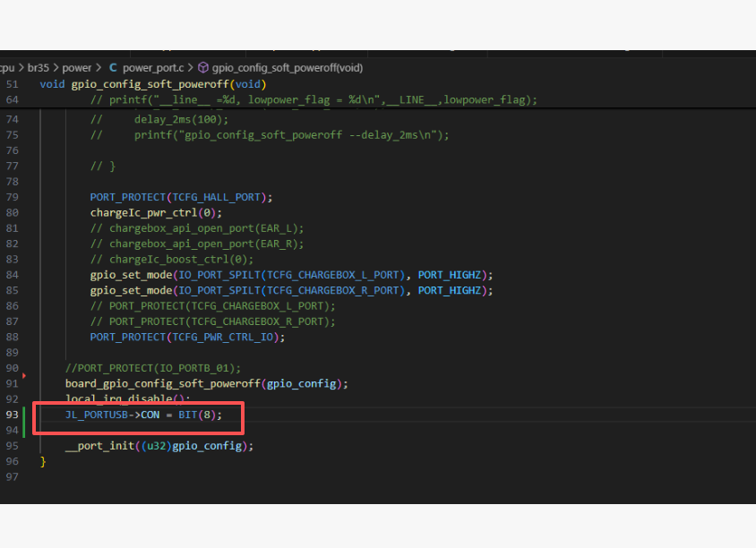Click line number 93 in the gutter
Viewport: 756px width, 548px height.
[x=12, y=415]
